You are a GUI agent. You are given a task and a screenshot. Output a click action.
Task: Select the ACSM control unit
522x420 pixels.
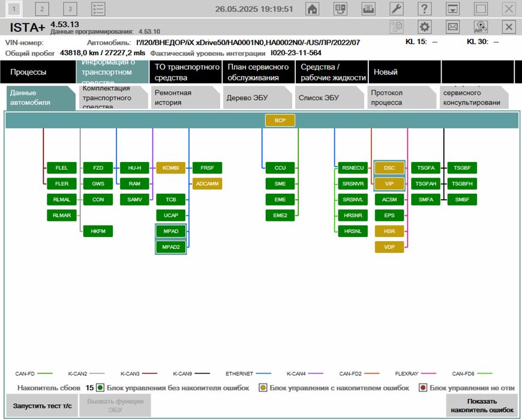click(x=389, y=199)
